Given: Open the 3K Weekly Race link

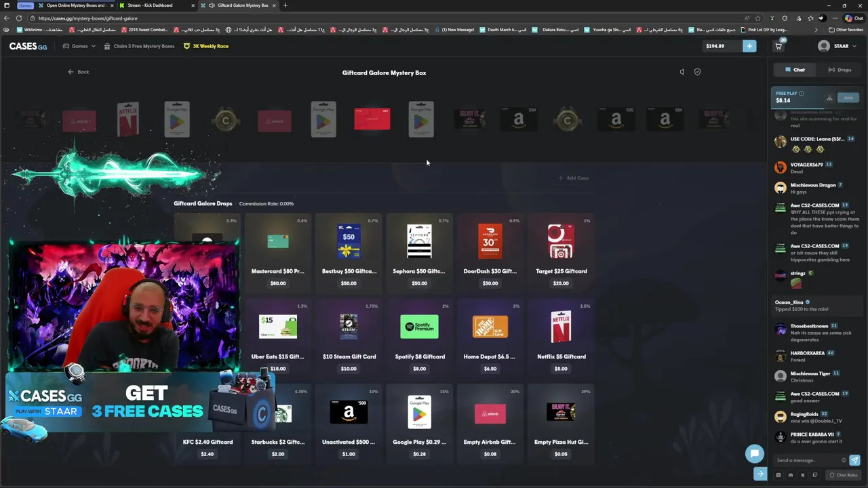Looking at the screenshot, I should click(x=206, y=46).
